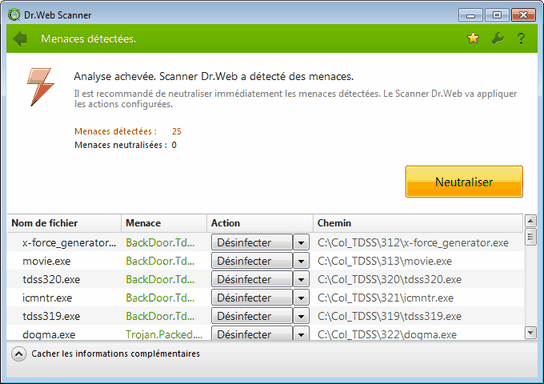Viewport: 544px width, 384px height.
Task: Click 'BackDoor.Td...' threat link for tdss320.exe
Action: (160, 280)
